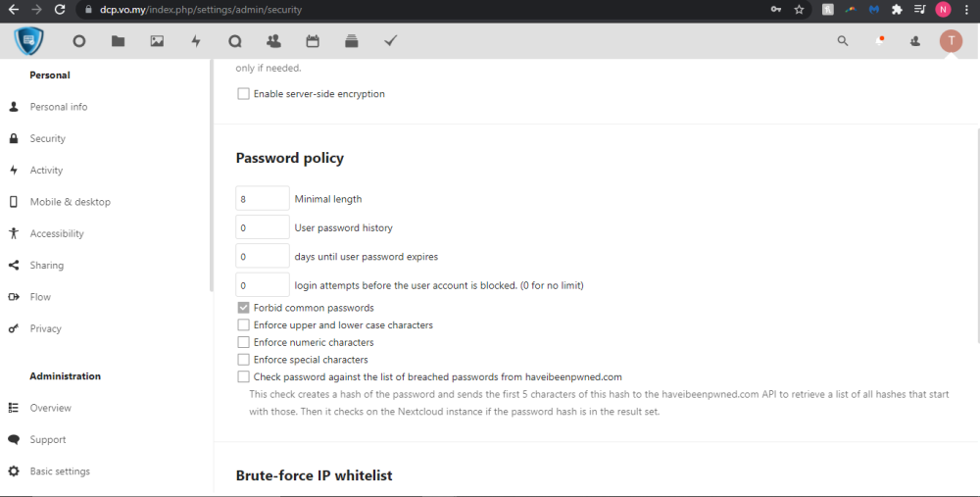Select Mobile & desktop in sidebar
This screenshot has width=980, height=497.
point(70,202)
